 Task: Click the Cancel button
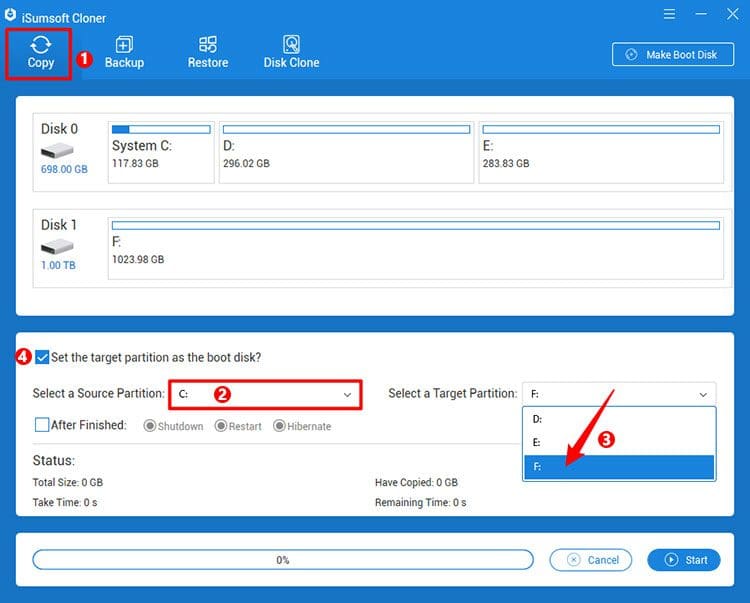[591, 560]
